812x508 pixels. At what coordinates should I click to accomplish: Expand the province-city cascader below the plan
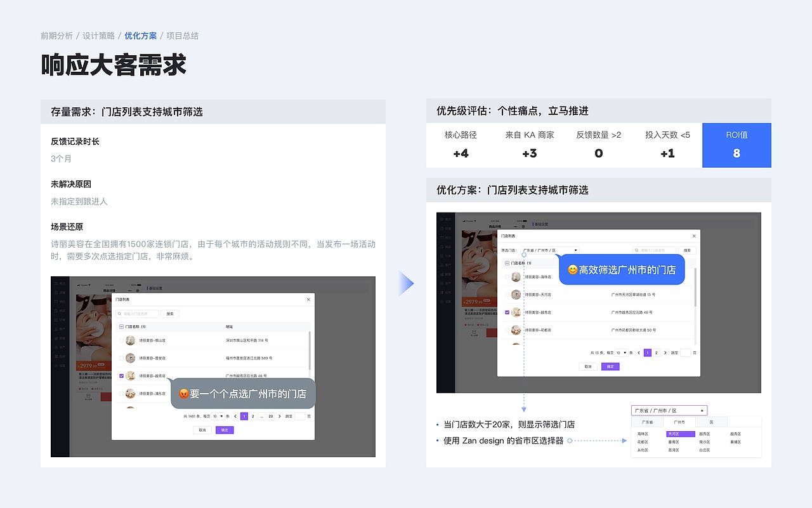click(x=669, y=410)
